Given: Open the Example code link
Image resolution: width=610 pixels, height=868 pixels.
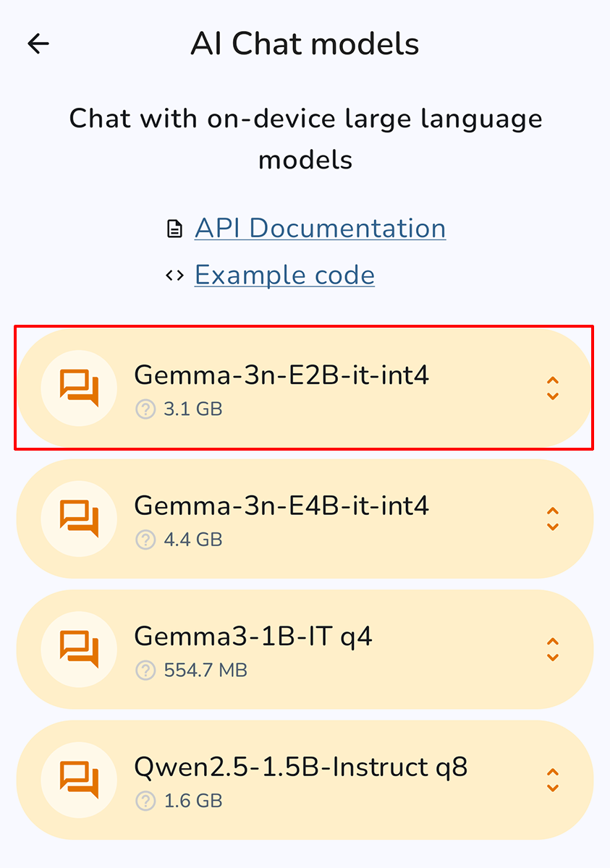Looking at the screenshot, I should click(x=284, y=275).
